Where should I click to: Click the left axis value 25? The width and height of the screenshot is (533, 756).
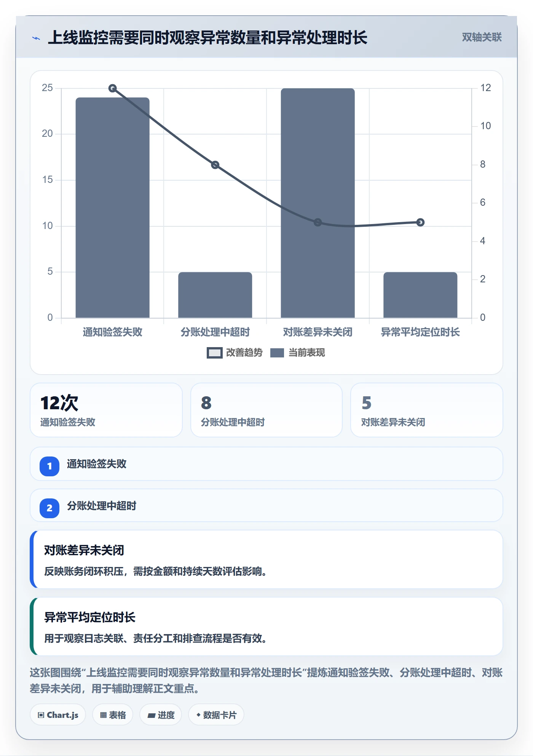(47, 88)
